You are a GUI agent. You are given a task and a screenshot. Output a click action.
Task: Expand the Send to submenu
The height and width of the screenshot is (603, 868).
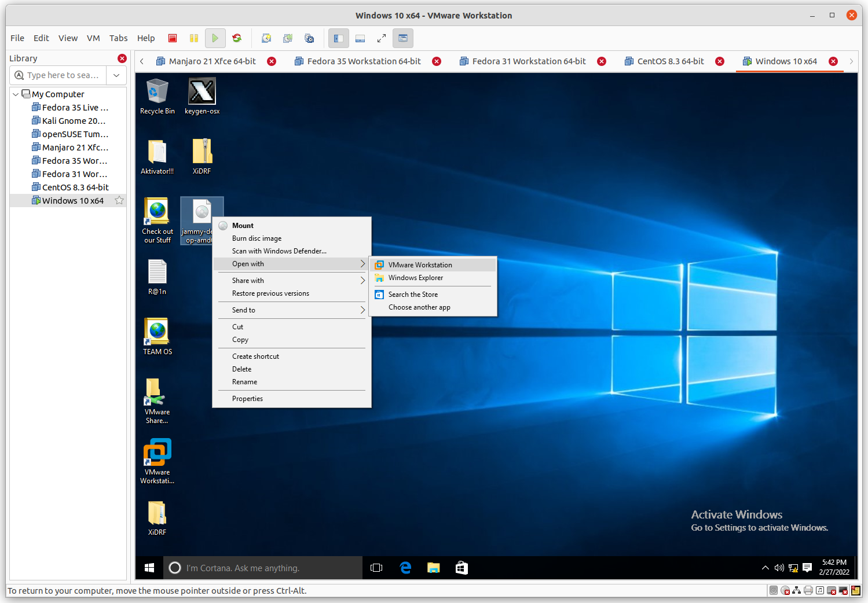click(292, 310)
